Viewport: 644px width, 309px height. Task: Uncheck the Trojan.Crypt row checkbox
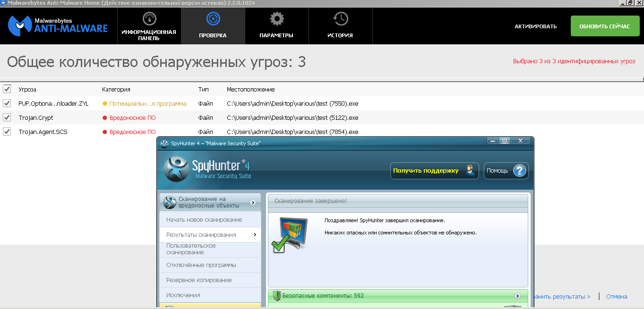click(x=7, y=117)
